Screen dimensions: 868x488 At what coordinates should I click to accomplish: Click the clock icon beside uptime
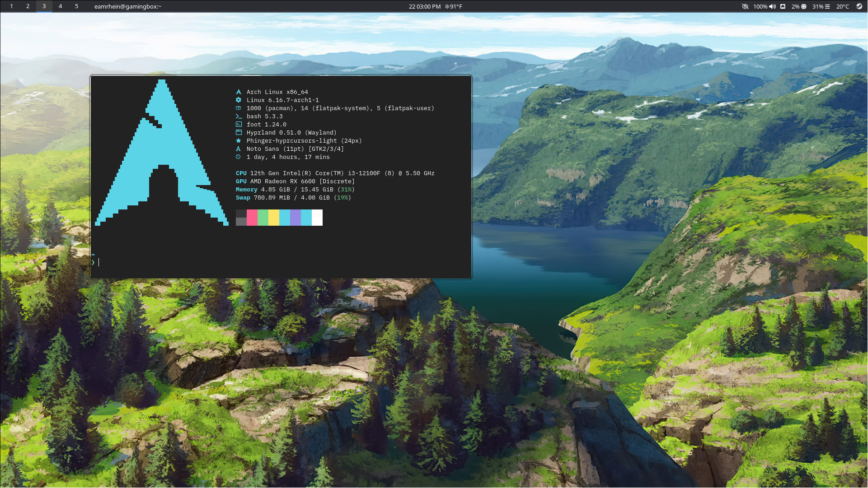pos(239,157)
